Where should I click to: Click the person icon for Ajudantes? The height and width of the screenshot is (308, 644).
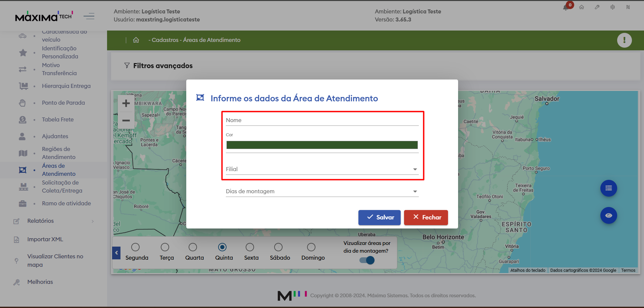point(22,136)
